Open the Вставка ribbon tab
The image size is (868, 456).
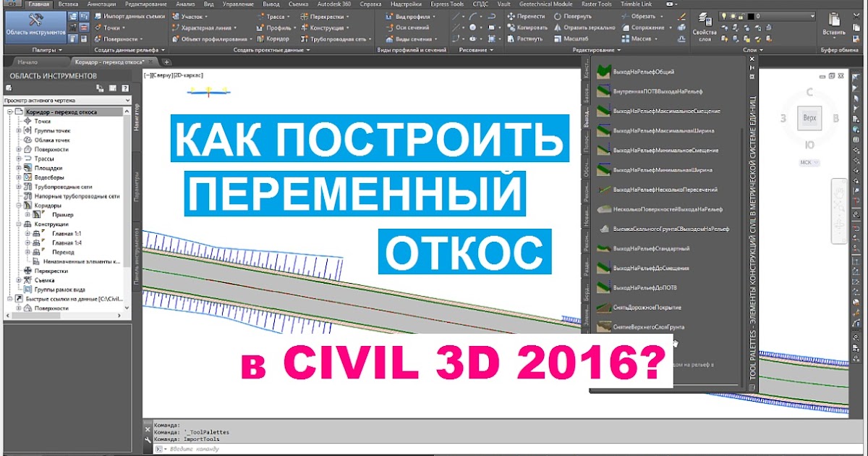click(69, 4)
